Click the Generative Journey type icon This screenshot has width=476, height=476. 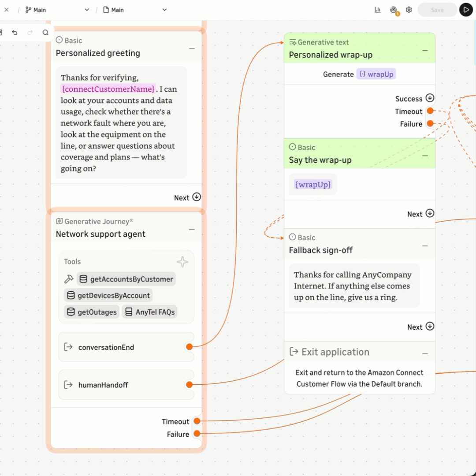point(59,221)
